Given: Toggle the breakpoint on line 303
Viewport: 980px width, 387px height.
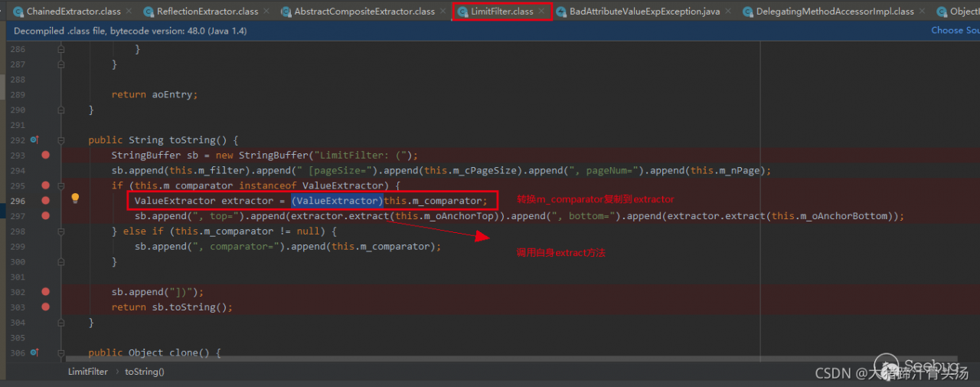Looking at the screenshot, I should tap(45, 307).
